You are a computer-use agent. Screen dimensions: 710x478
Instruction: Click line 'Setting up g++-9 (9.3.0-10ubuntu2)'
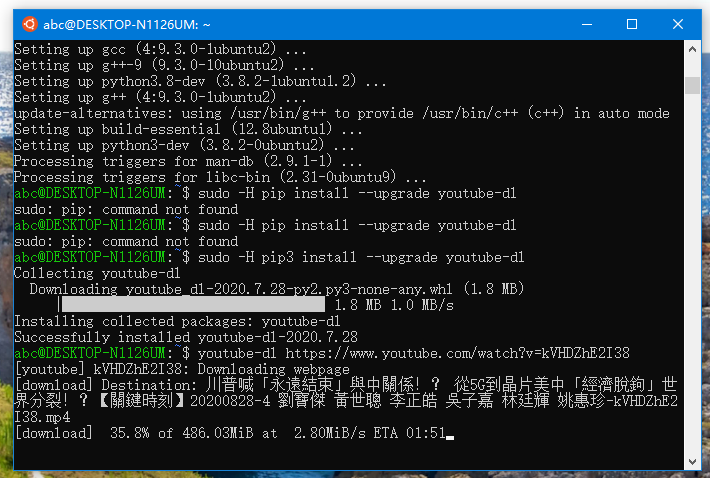(164, 65)
